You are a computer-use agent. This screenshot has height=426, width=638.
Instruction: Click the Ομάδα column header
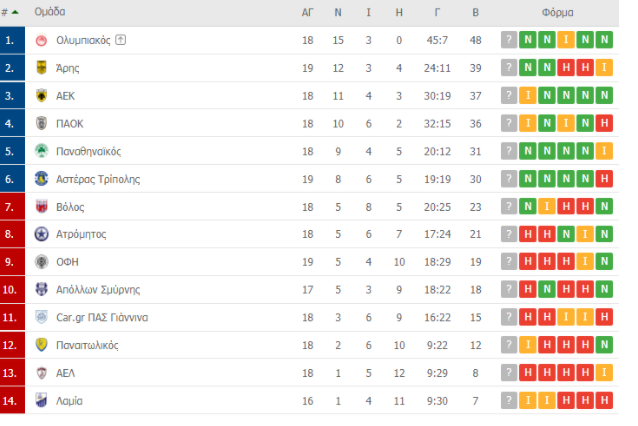[x=50, y=12]
